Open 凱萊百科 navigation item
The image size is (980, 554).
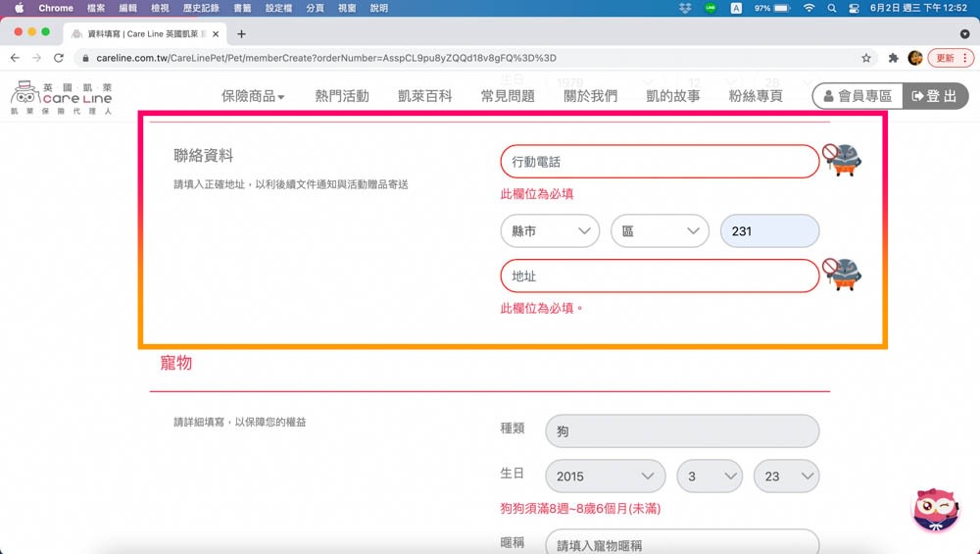pyautogui.click(x=424, y=96)
